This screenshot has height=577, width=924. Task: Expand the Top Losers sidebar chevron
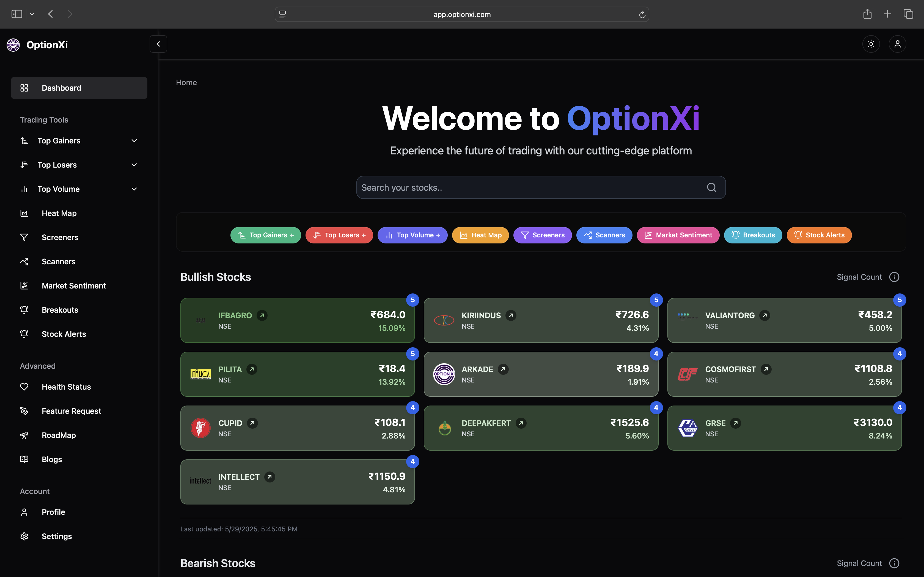tap(134, 165)
